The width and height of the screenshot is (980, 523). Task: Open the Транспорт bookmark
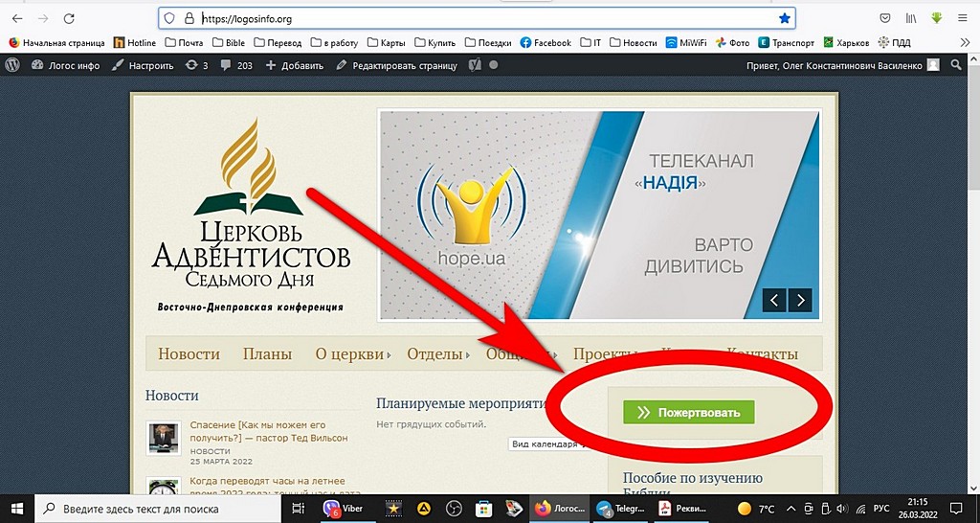787,42
